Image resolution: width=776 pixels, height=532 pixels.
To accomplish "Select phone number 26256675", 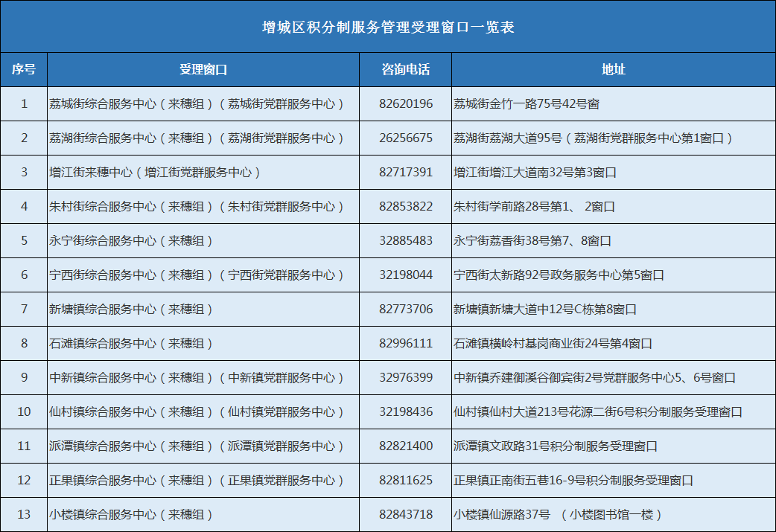I will tap(406, 138).
